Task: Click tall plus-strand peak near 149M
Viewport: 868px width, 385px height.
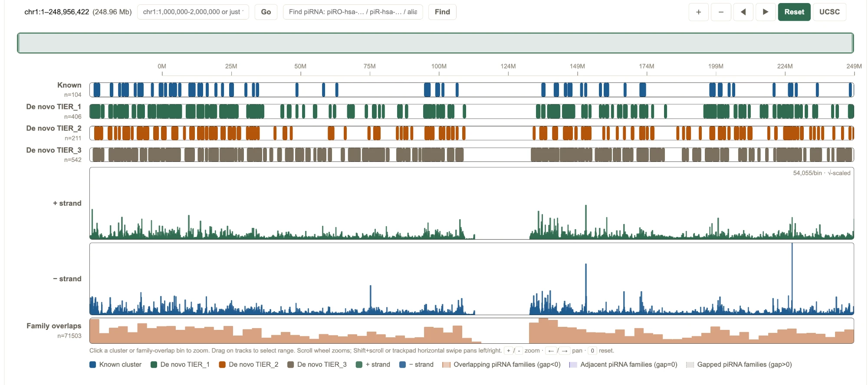Action: pyautogui.click(x=586, y=221)
